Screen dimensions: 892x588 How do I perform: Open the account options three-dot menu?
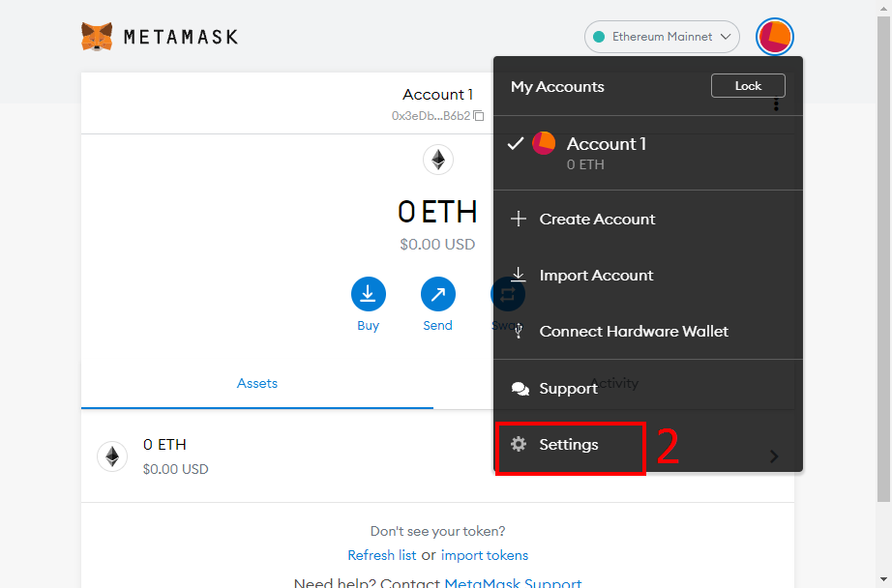[x=776, y=104]
